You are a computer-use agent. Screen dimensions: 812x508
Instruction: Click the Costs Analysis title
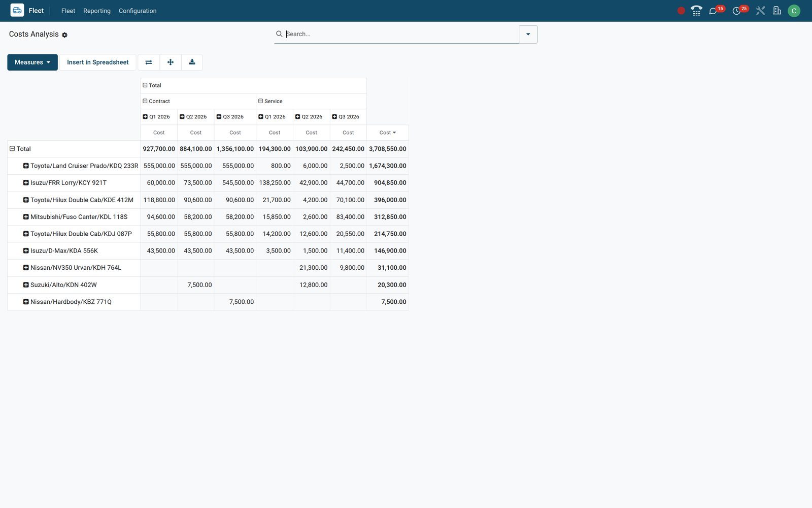(x=33, y=34)
